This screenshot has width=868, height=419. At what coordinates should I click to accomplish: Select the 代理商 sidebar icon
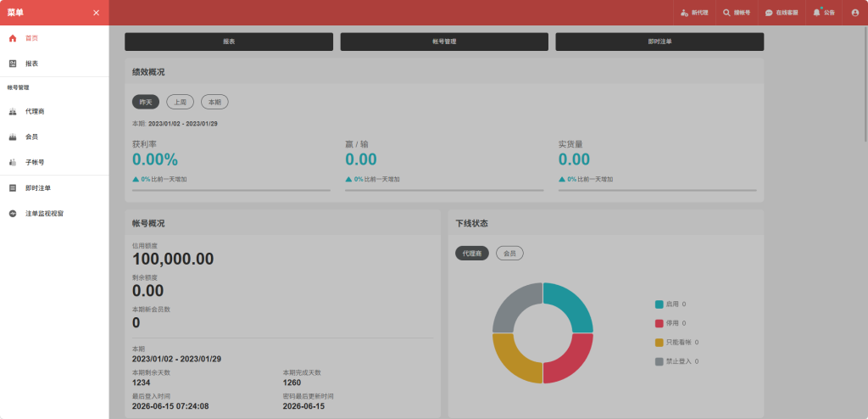[13, 111]
